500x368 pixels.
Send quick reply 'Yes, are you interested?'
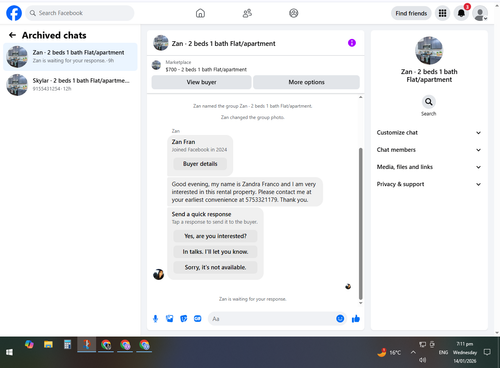[x=215, y=236]
